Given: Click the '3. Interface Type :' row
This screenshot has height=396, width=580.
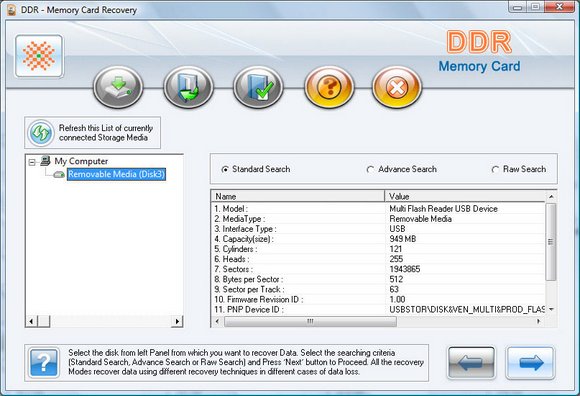Looking at the screenshot, I should click(x=378, y=229).
